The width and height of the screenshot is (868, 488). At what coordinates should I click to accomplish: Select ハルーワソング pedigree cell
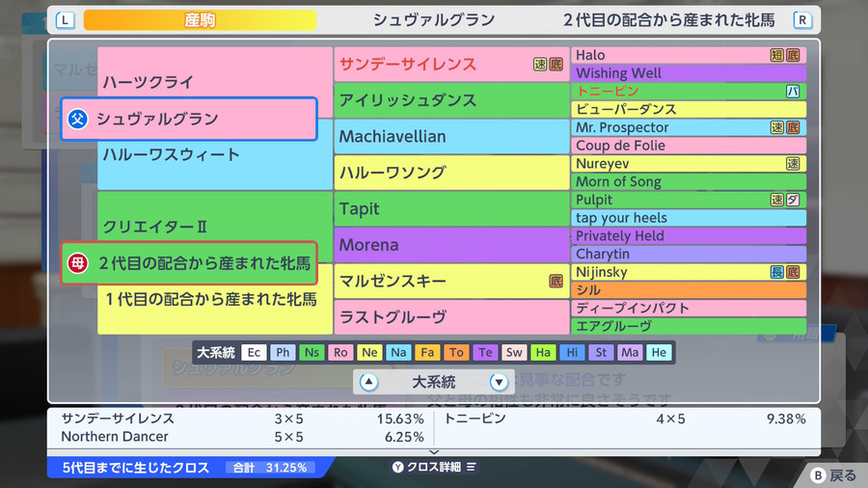pos(451,173)
